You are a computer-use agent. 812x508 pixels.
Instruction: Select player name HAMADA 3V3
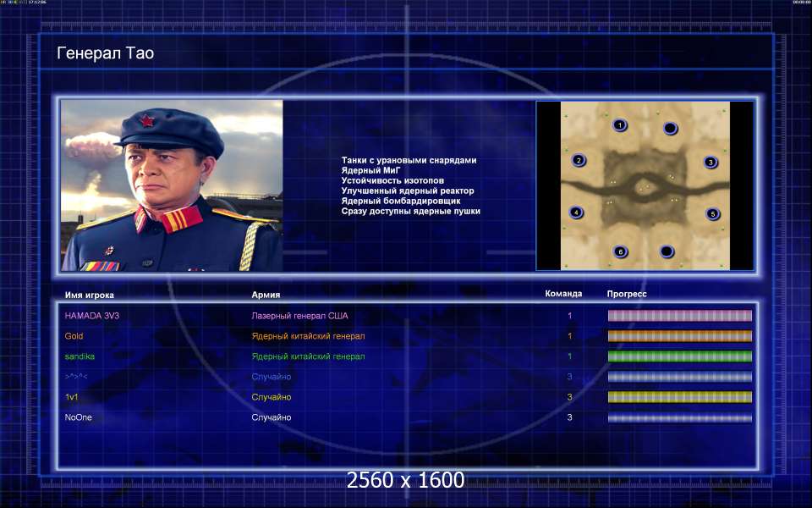tap(91, 316)
